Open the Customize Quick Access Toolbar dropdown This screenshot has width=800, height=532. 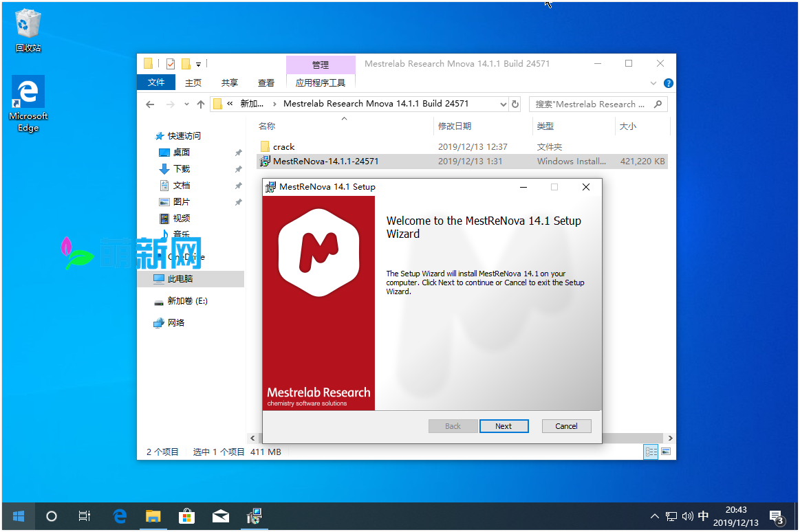click(199, 64)
